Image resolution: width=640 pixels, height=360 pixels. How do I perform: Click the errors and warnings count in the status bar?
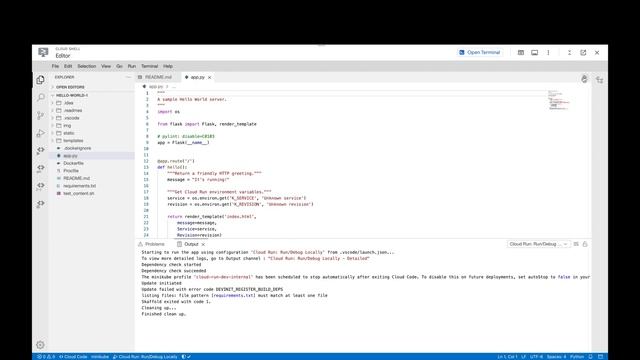pyautogui.click(x=46, y=357)
